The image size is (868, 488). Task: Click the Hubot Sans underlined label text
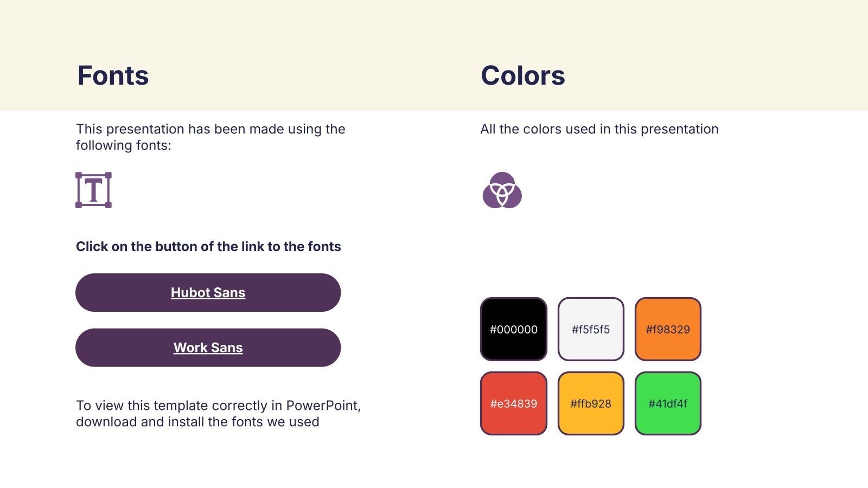[208, 293]
